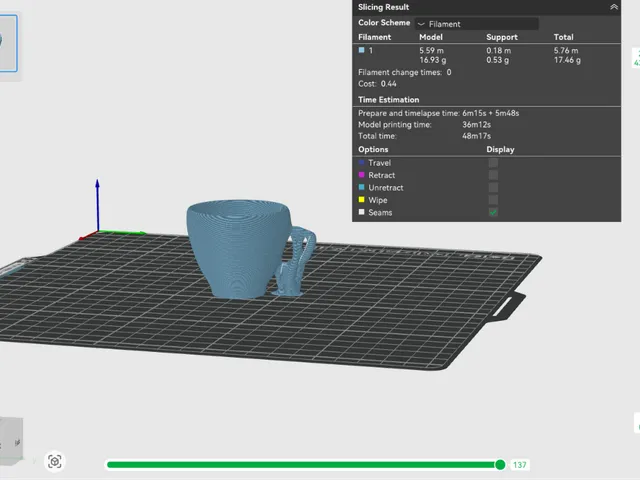The image size is (640, 480).
Task: Open the Color Scheme Filament dropdown
Action: 476,24
